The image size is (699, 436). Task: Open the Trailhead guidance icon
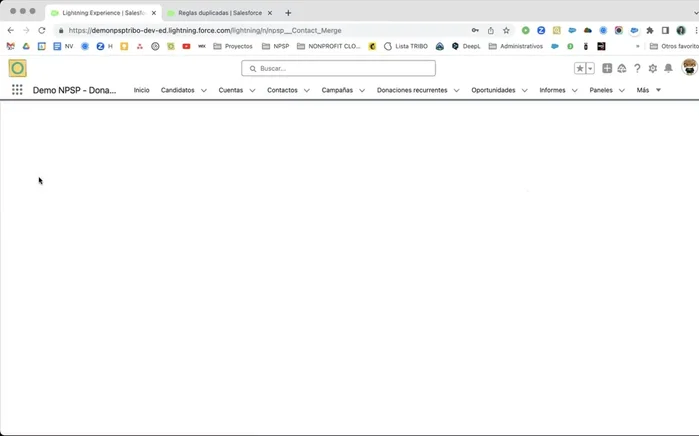tap(622, 68)
